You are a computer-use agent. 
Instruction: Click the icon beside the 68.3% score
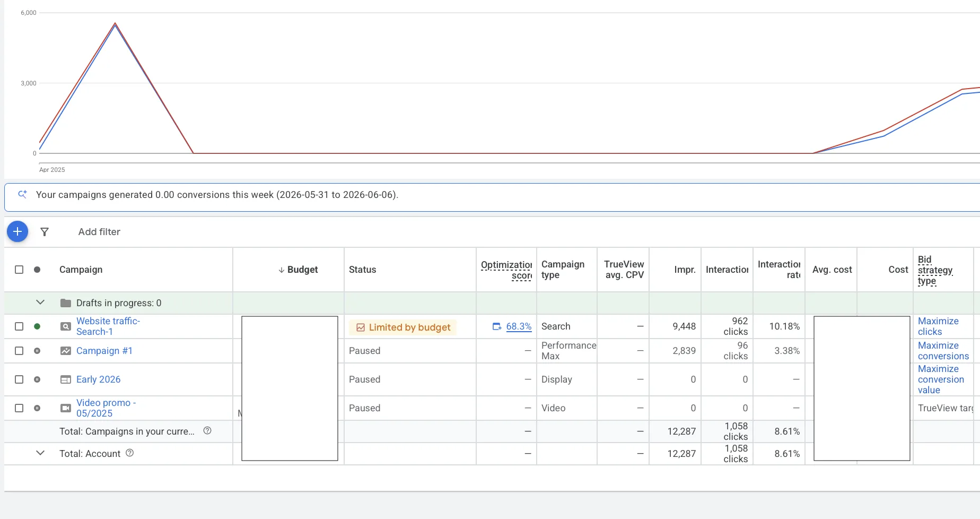(497, 326)
